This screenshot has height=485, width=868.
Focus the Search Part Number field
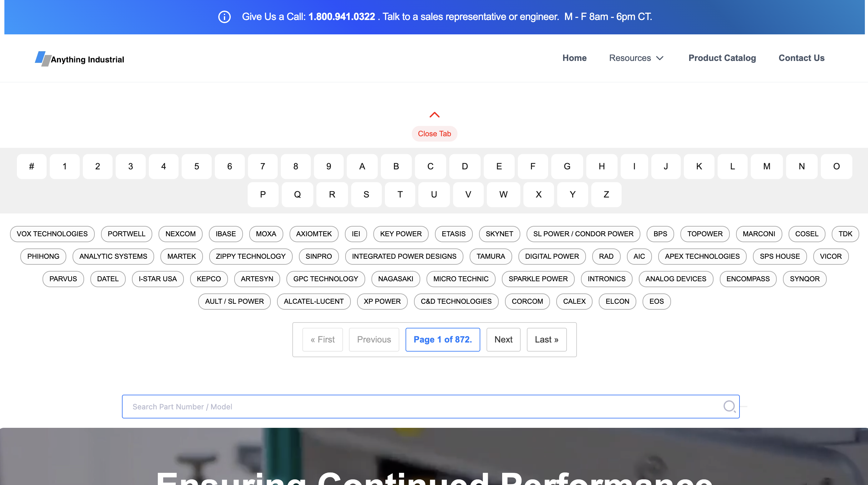pos(404,406)
